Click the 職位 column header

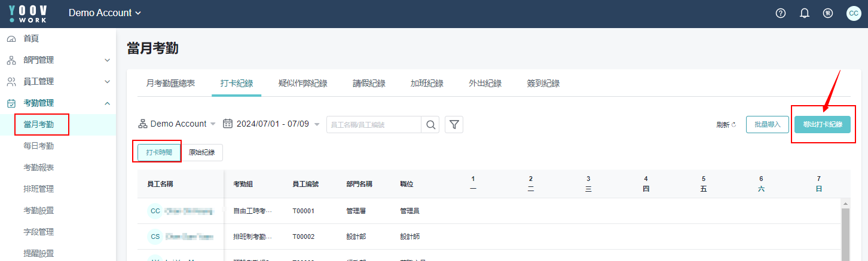(407, 184)
